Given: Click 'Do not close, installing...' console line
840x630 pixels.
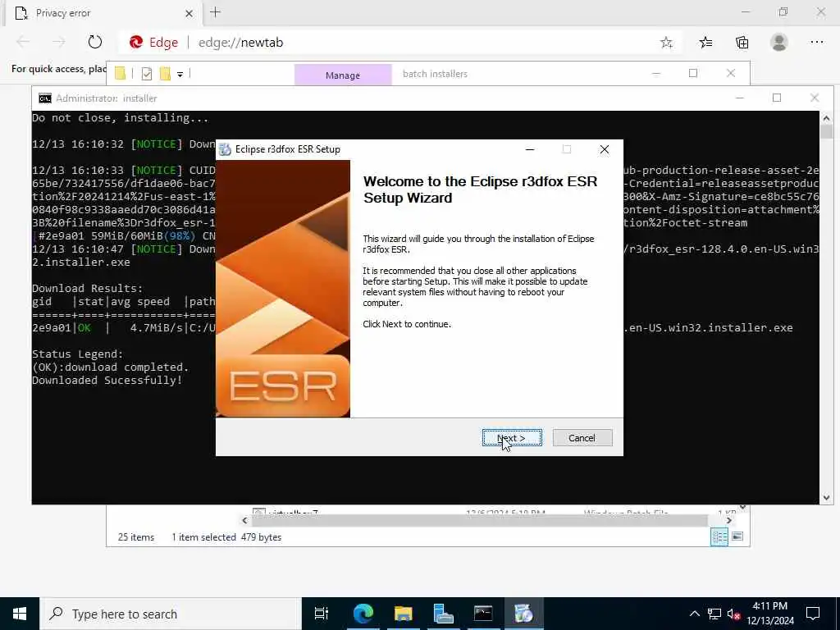Looking at the screenshot, I should [120, 118].
